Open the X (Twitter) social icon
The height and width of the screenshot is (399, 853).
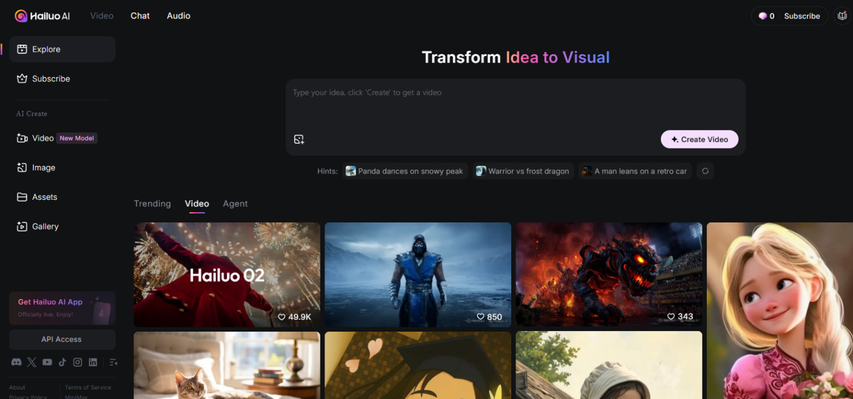[x=32, y=362]
